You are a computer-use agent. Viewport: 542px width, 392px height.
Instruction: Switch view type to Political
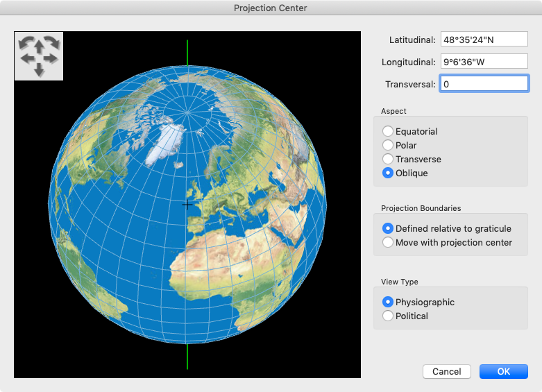388,316
